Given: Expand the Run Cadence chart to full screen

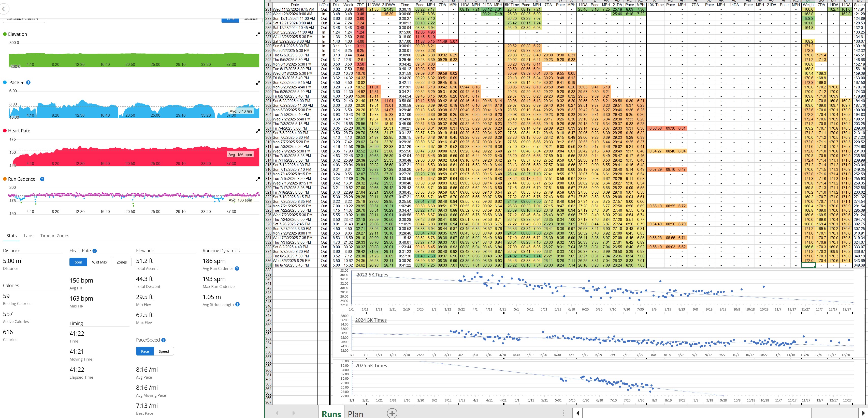Looking at the screenshot, I should (x=258, y=179).
